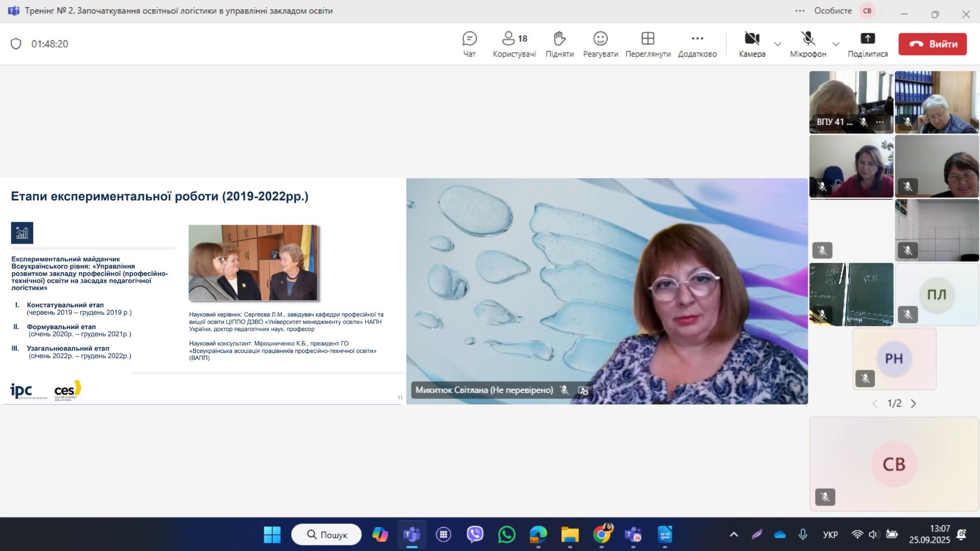Show hidden icons via the system tray chevron

pyautogui.click(x=733, y=534)
